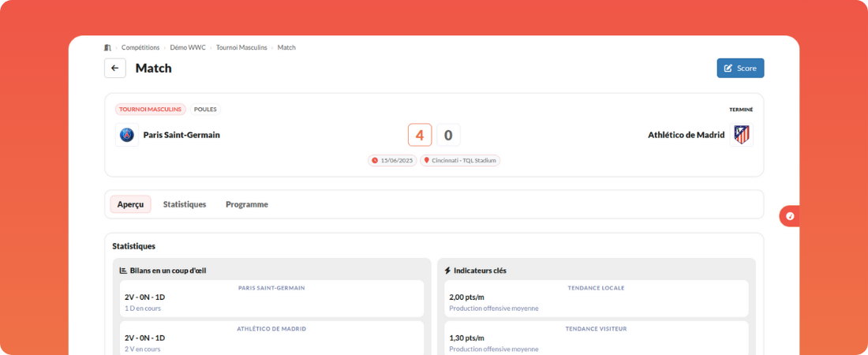
Task: Click the chart icon next to Bilans
Action: click(x=123, y=271)
